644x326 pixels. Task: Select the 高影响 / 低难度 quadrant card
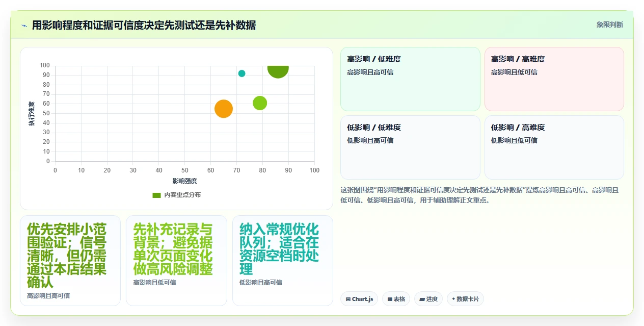(410, 79)
